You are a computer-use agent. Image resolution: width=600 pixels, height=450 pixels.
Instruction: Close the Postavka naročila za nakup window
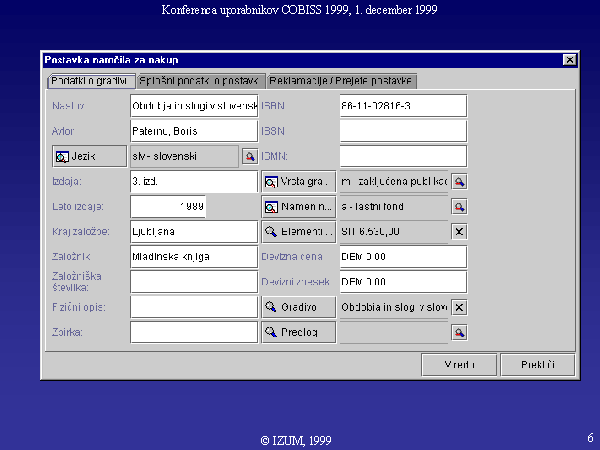[569, 60]
